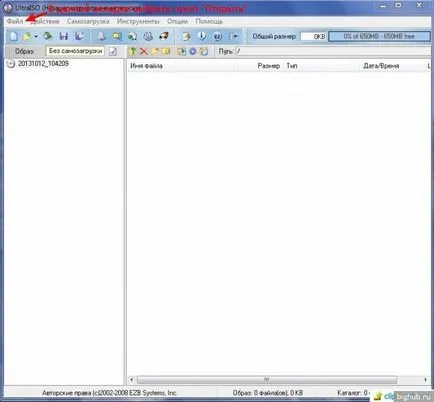
Task: Click the red X Delete icon
Action: (144, 51)
